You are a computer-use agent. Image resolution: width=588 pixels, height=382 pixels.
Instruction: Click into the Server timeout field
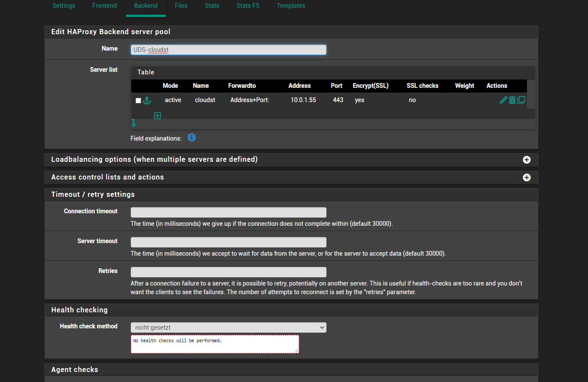point(229,242)
